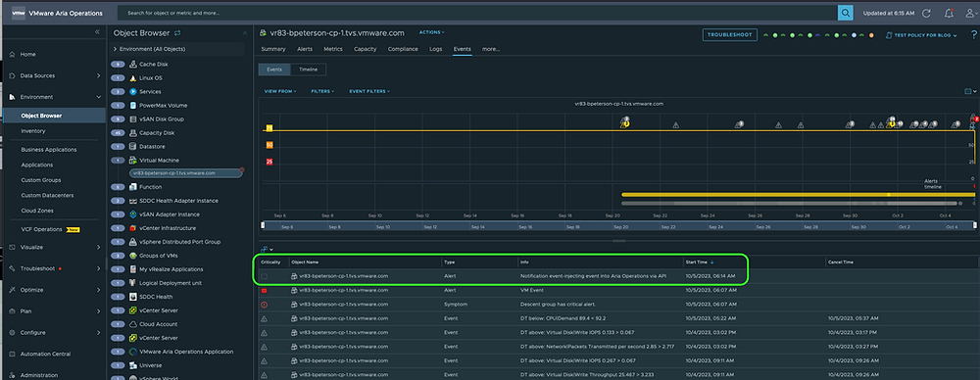
Task: Sort by the Start Time column header
Action: pyautogui.click(x=699, y=261)
